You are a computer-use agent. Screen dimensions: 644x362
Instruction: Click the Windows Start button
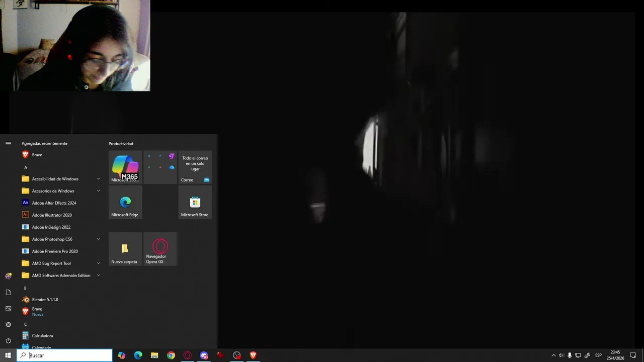8,355
